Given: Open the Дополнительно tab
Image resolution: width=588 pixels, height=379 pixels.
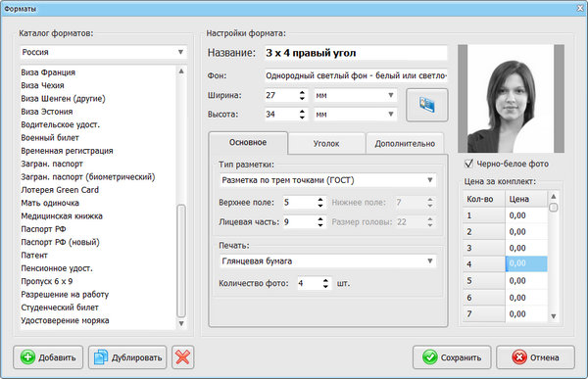Looking at the screenshot, I should (x=405, y=144).
